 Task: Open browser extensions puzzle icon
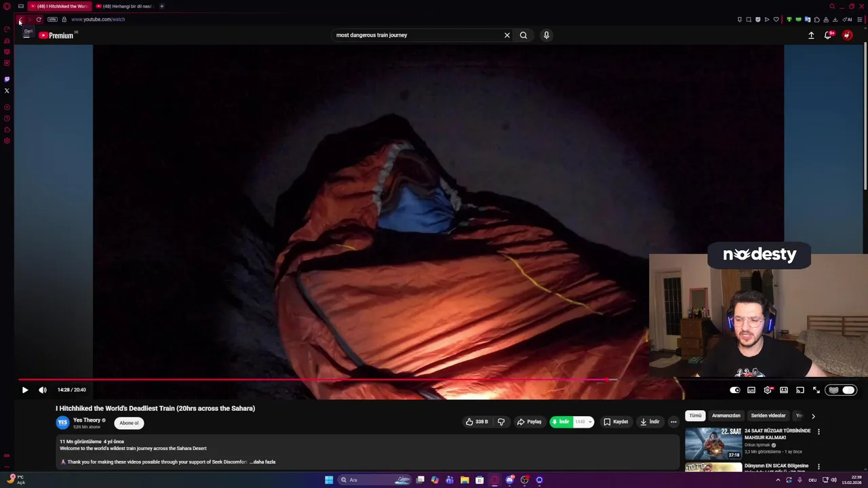point(816,20)
